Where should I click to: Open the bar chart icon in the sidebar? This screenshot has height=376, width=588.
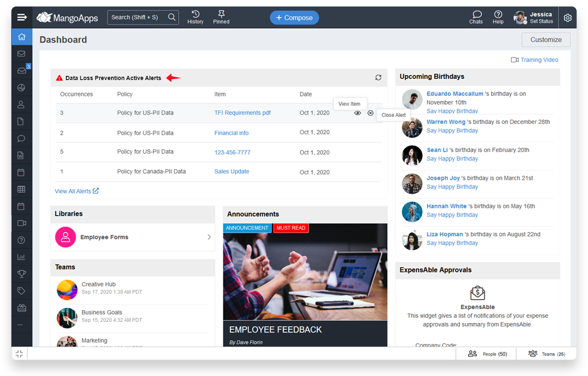(21, 257)
